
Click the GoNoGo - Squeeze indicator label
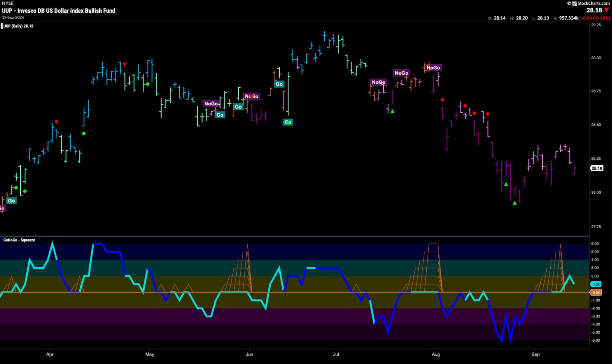pos(19,240)
